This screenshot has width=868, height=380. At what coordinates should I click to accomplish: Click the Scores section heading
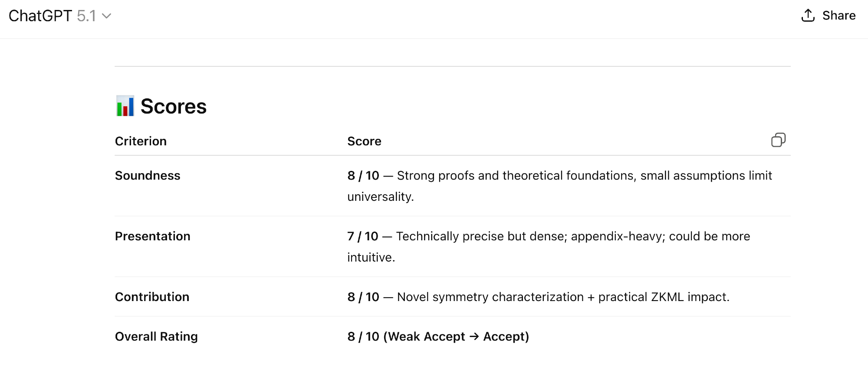click(174, 106)
